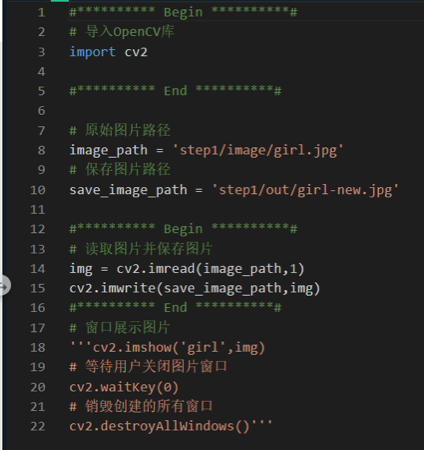Click the 'cv2.imshow' text on line 18
This screenshot has height=450, width=424.
tap(132, 348)
